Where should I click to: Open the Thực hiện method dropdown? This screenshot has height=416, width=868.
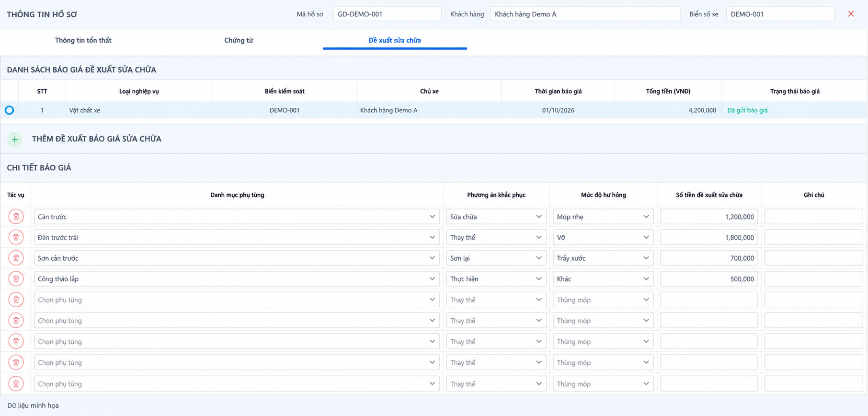[496, 279]
